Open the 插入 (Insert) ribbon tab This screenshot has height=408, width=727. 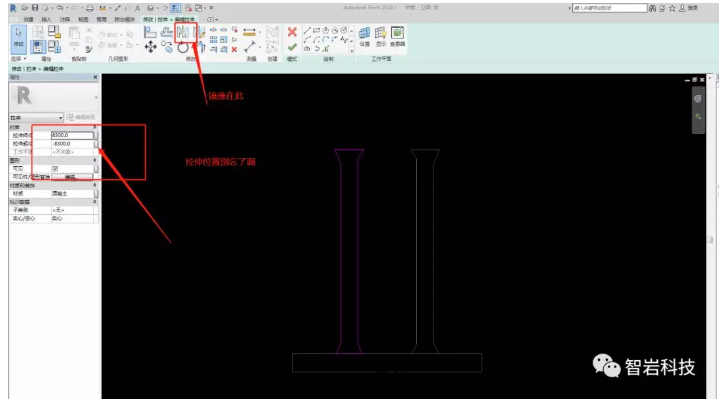pos(46,19)
